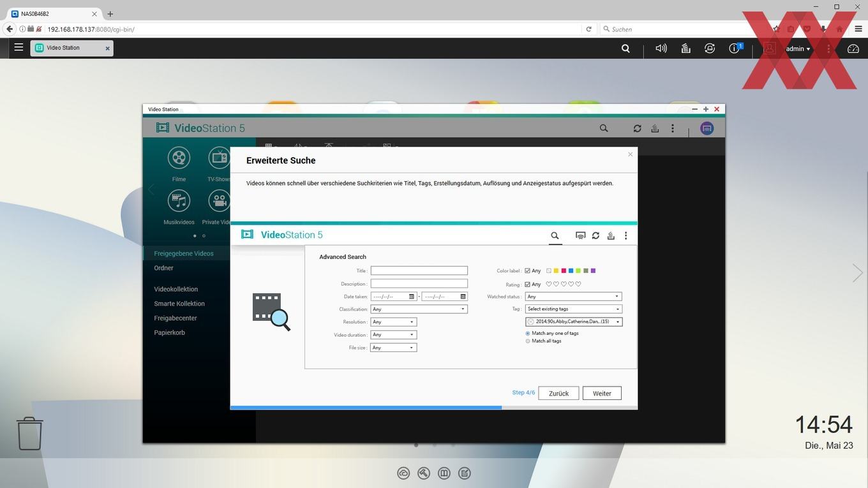The width and height of the screenshot is (868, 488).
Task: Open background tasks in Video Station header
Action: 655,128
